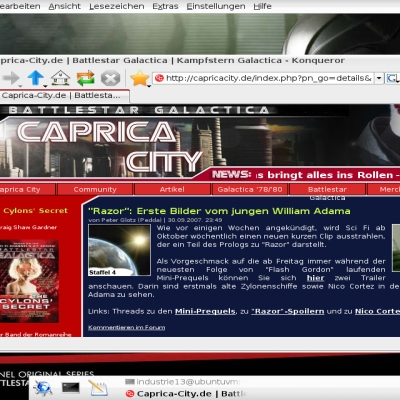Reload the page with the refresh icon
The height and width of the screenshot is (400, 400).
pyautogui.click(x=86, y=78)
